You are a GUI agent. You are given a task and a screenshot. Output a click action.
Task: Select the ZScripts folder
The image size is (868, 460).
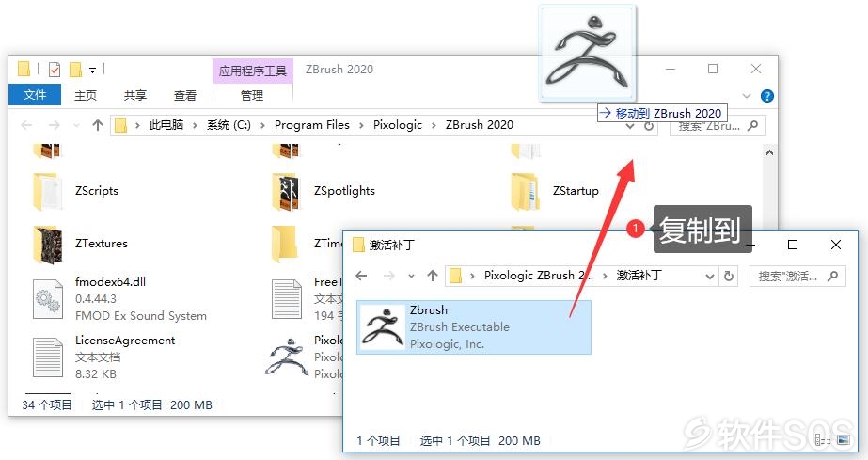click(75, 191)
